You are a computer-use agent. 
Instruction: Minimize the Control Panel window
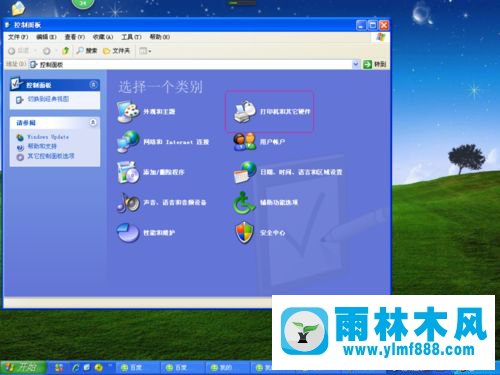361,25
